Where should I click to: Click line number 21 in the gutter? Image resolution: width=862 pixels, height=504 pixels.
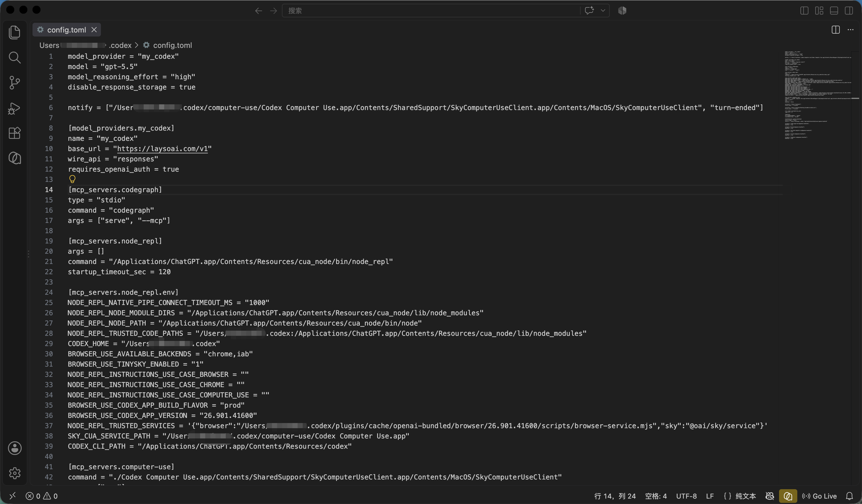[x=49, y=261]
